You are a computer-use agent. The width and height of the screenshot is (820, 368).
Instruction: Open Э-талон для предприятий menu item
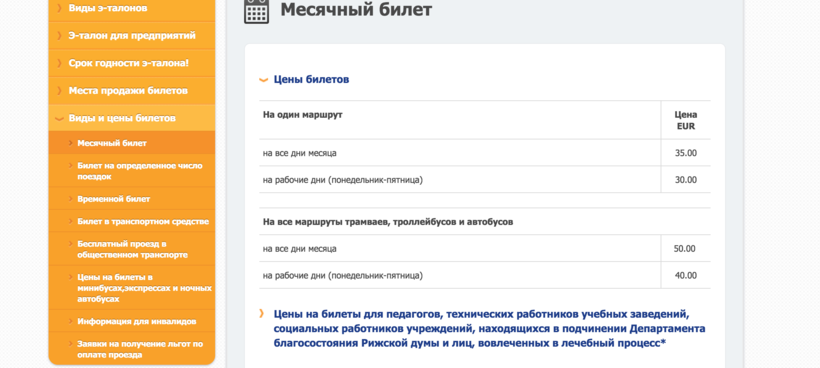click(x=132, y=36)
